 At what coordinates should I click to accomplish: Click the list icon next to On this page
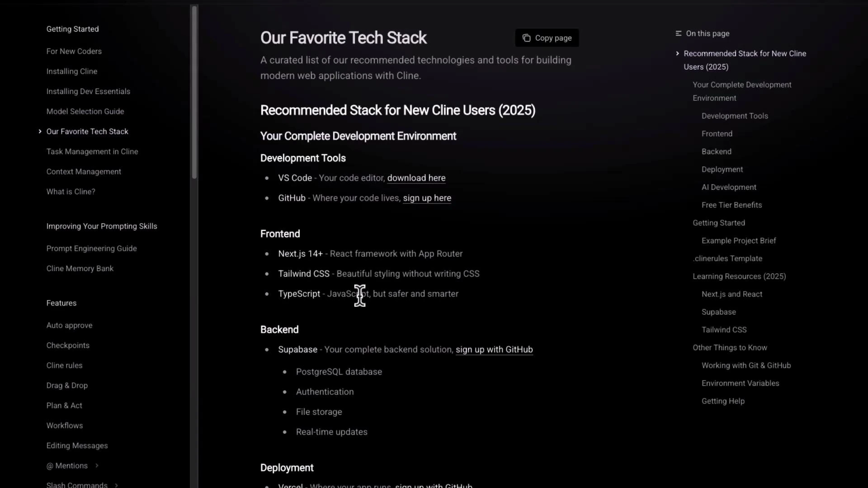[678, 33]
